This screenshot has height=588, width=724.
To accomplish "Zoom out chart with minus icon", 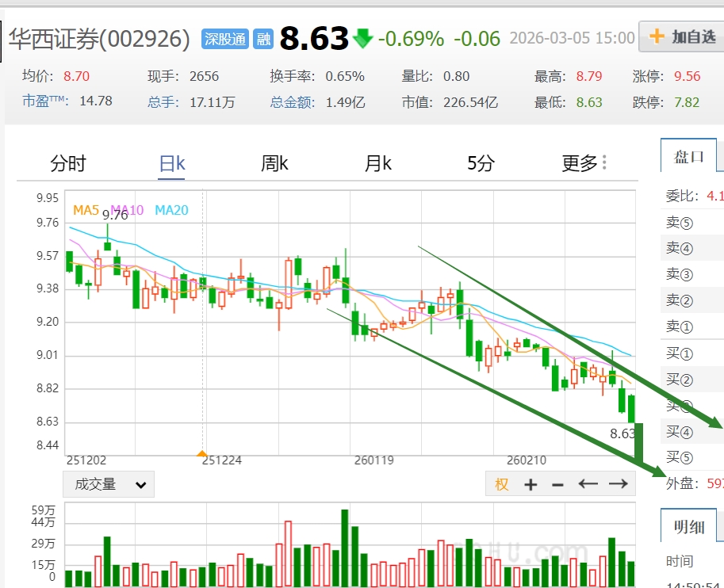I will [557, 485].
